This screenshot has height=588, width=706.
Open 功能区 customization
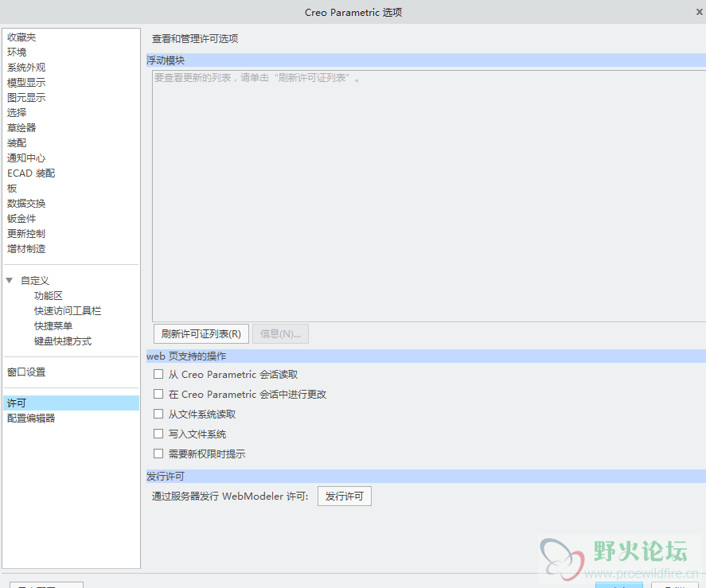point(49,296)
